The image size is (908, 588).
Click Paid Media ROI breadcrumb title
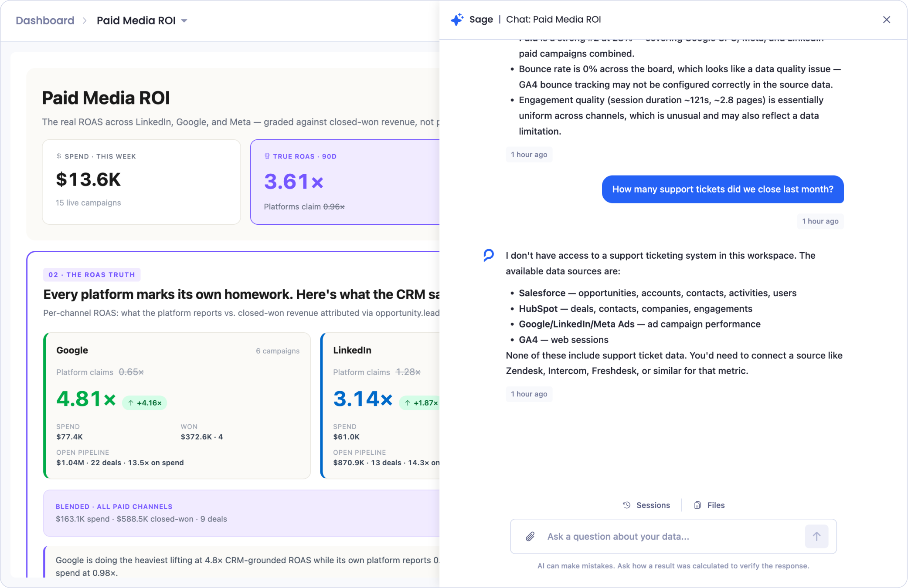(136, 20)
